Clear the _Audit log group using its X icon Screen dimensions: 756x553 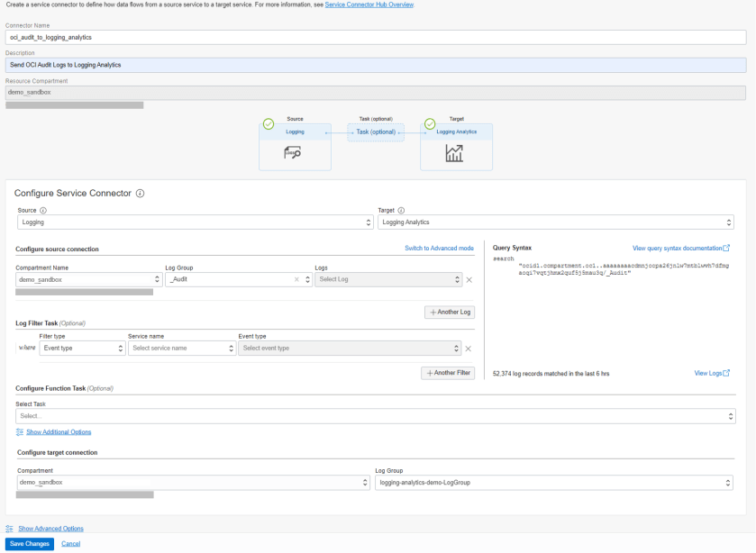(295, 279)
